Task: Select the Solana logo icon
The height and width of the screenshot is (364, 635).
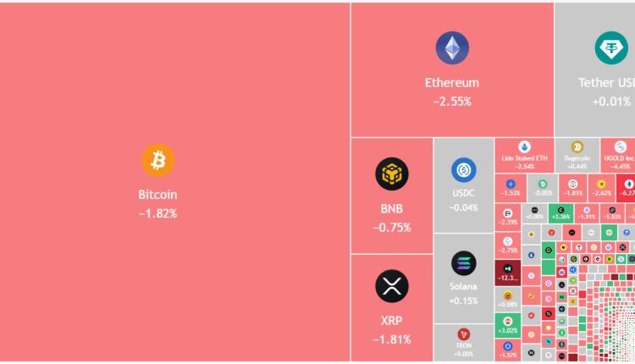Action: tap(463, 262)
